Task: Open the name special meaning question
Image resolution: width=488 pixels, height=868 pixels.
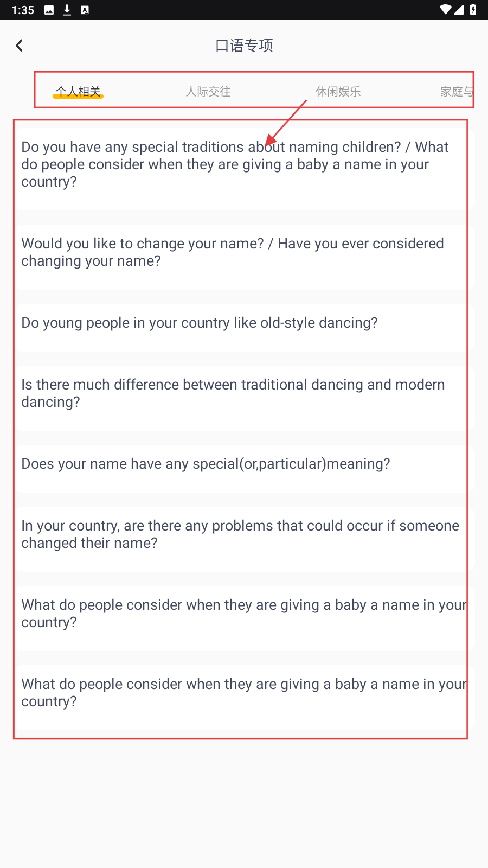Action: tap(239, 464)
